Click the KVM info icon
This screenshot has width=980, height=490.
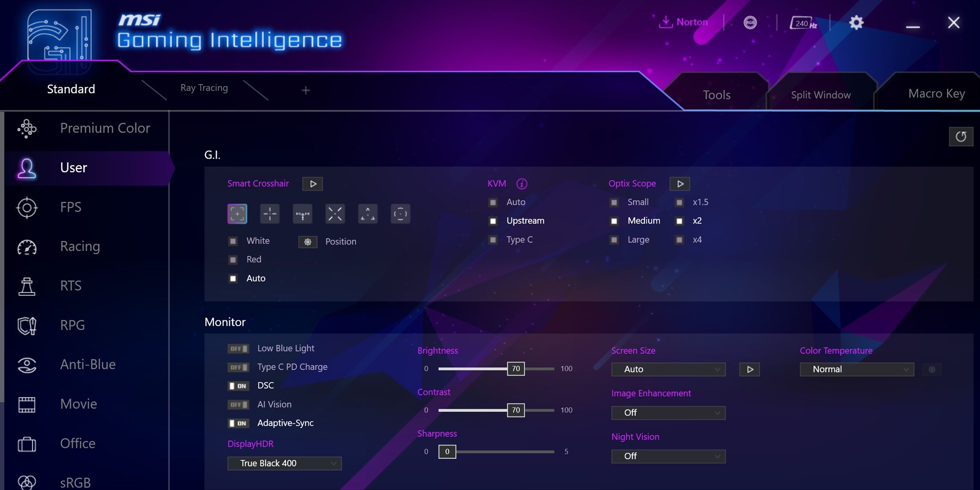coord(521,183)
